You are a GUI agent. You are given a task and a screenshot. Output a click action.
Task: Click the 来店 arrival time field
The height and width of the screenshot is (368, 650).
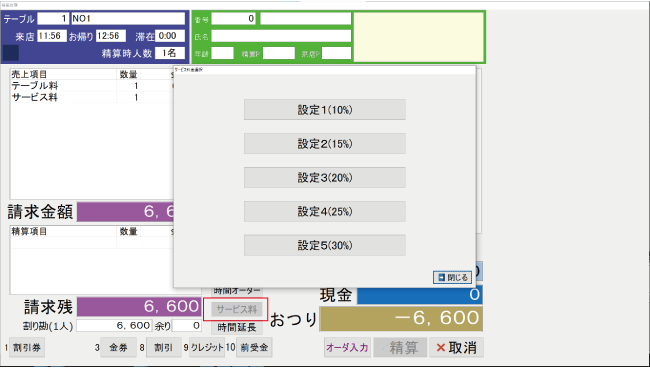click(51, 36)
